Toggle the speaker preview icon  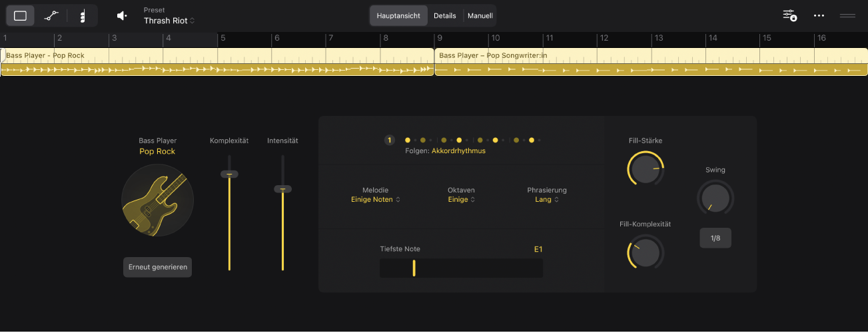(x=122, y=15)
